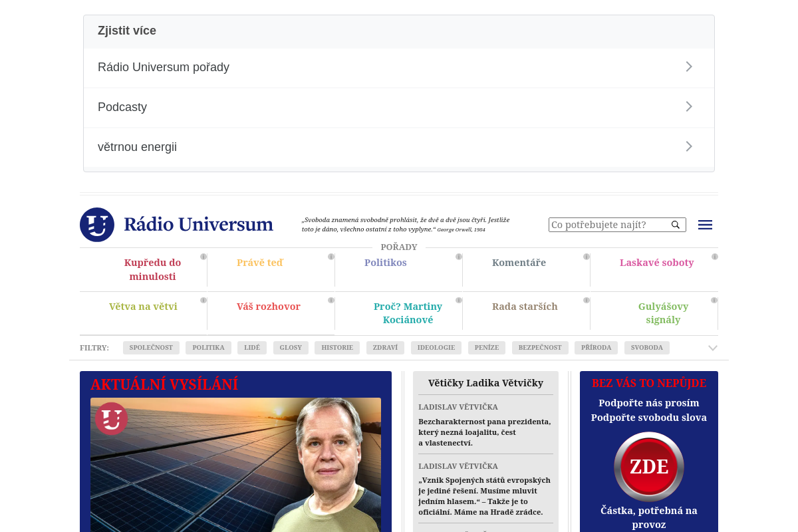Open the Váš rozhovor show
Screen dimensions: 798x532
(x=269, y=307)
